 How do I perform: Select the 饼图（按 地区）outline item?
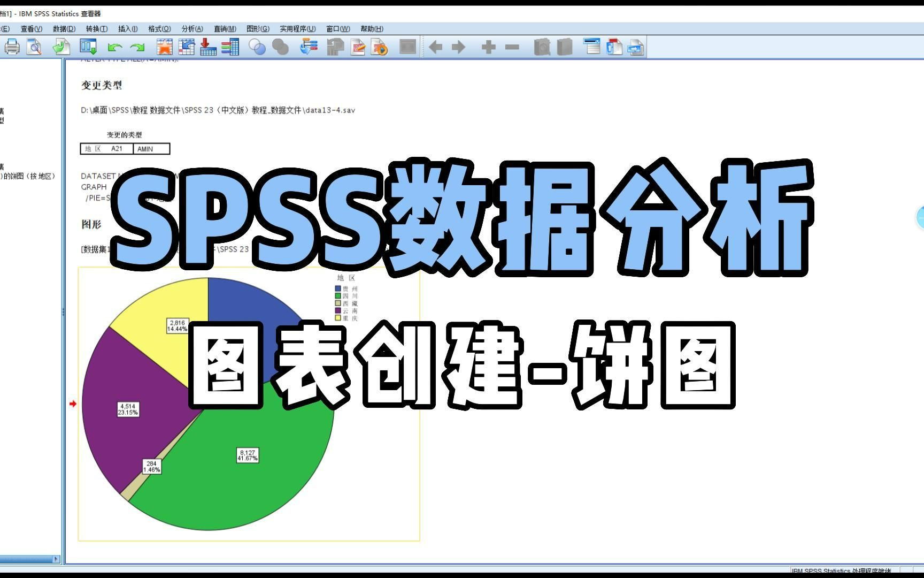(28, 176)
